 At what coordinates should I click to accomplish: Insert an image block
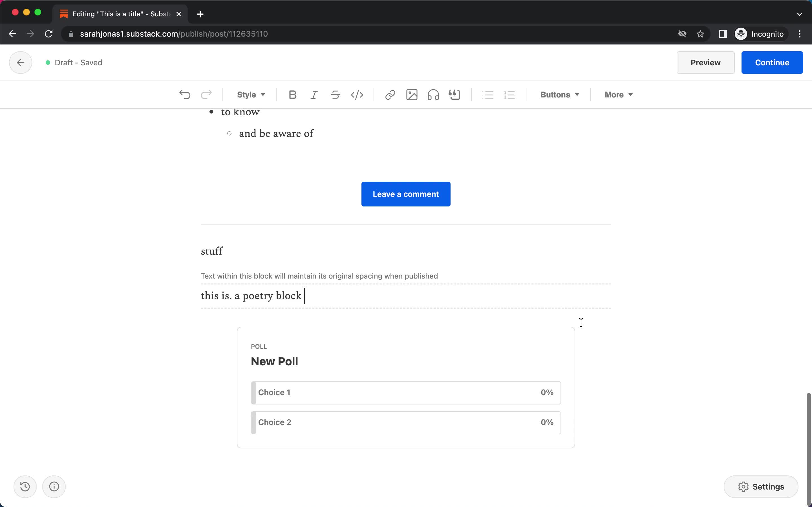412,94
